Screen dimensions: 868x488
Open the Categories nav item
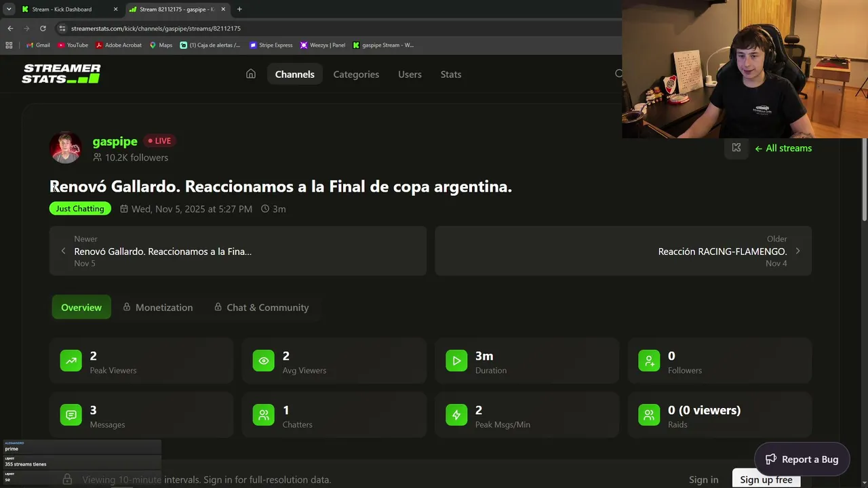tap(356, 74)
